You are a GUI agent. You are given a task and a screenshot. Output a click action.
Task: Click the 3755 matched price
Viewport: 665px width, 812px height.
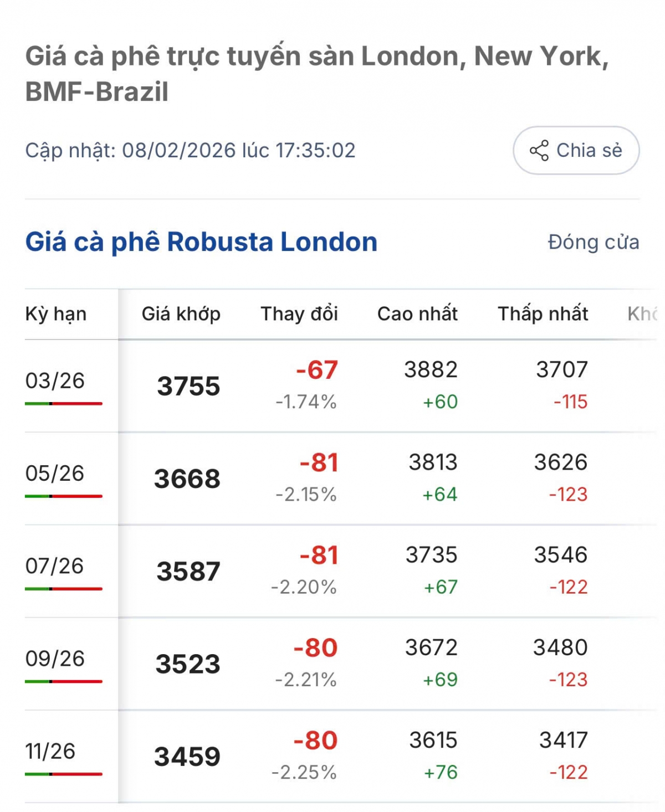(188, 386)
